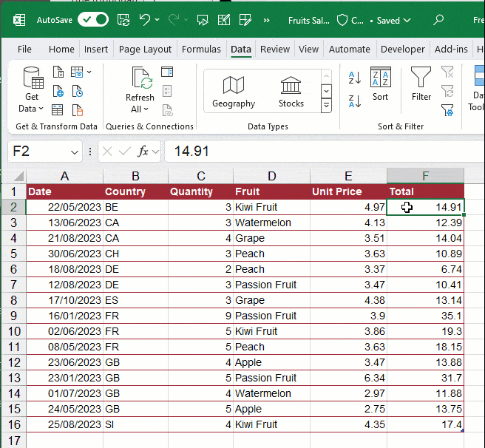This screenshot has height=448, width=485.
Task: Switch to the View tab
Action: coord(308,50)
